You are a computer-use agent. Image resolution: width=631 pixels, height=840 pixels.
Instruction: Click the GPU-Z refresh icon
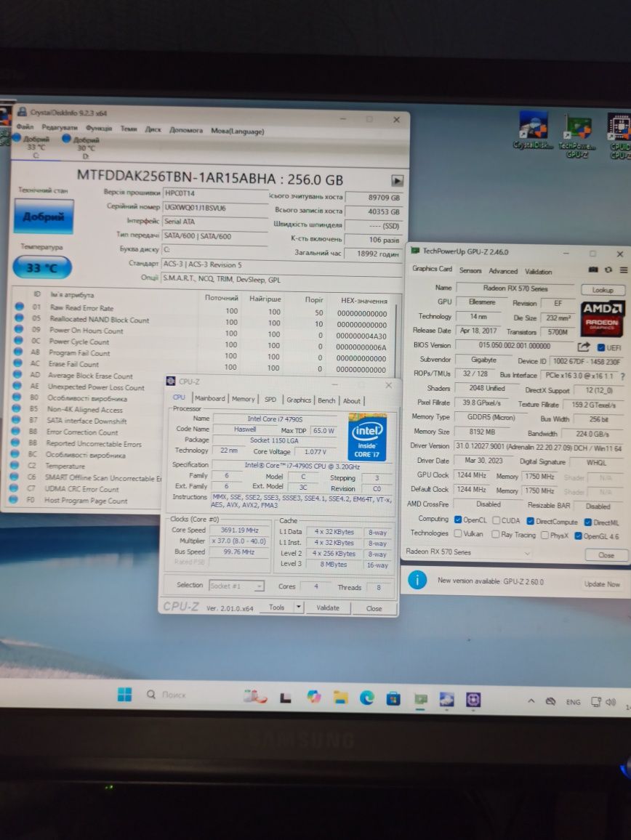click(608, 270)
